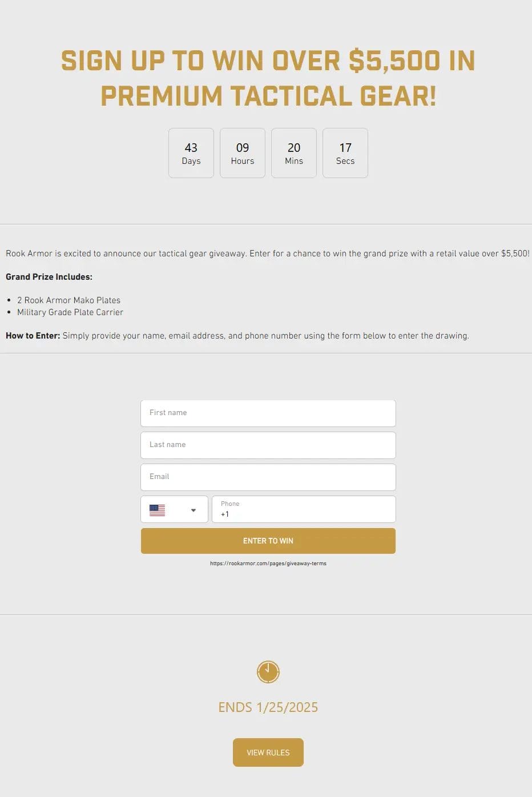Click the clock icon above the end date
The image size is (532, 797).
coord(268,672)
